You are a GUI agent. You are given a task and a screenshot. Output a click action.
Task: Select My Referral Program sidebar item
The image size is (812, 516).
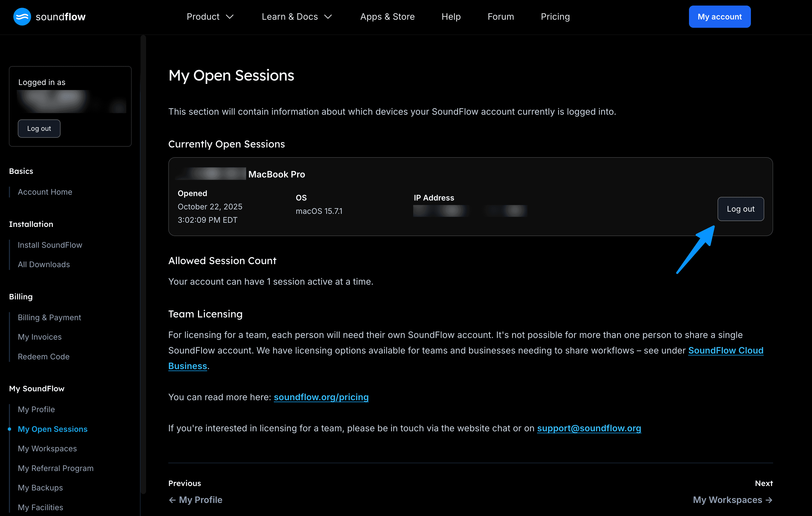[56, 468]
